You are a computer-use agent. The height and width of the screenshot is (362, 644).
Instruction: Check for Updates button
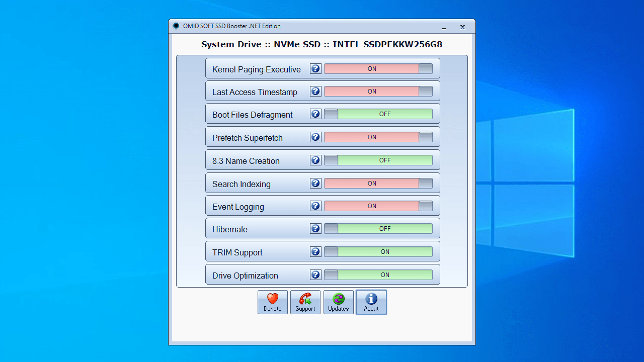coord(339,302)
